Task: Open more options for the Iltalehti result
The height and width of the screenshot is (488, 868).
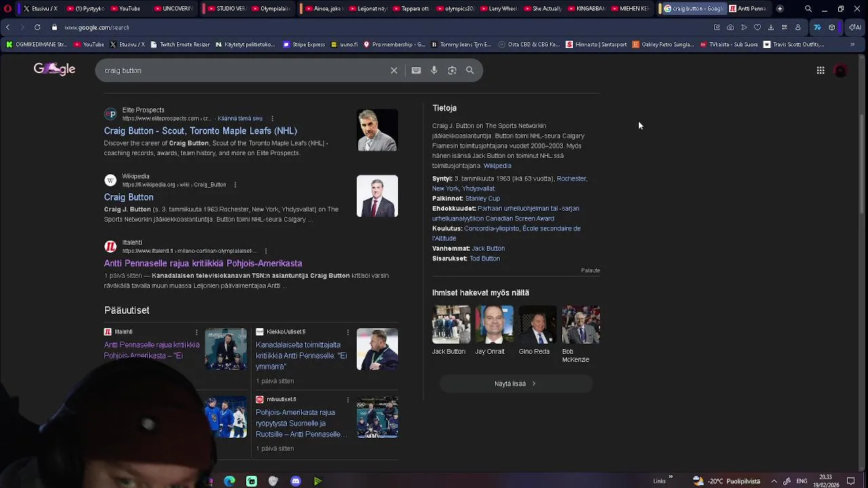Action: tap(266, 251)
